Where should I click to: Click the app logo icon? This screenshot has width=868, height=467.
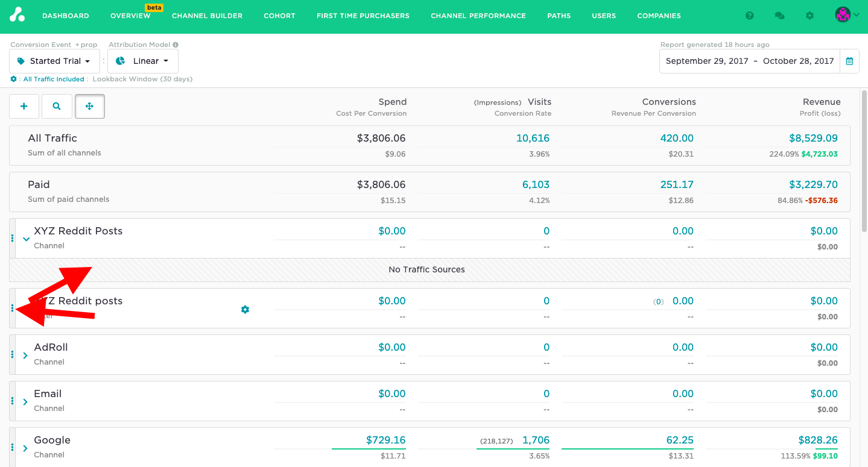pos(17,15)
